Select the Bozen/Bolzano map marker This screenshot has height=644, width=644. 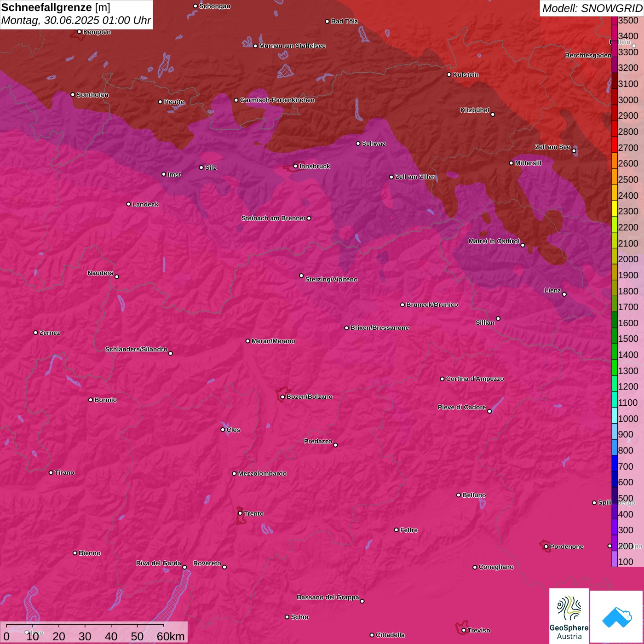(x=283, y=397)
